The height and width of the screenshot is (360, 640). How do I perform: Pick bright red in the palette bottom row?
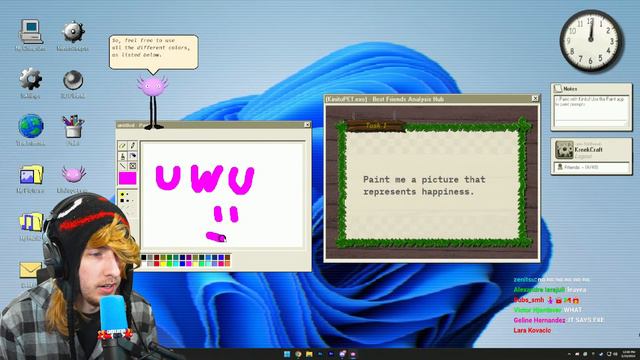point(157,264)
